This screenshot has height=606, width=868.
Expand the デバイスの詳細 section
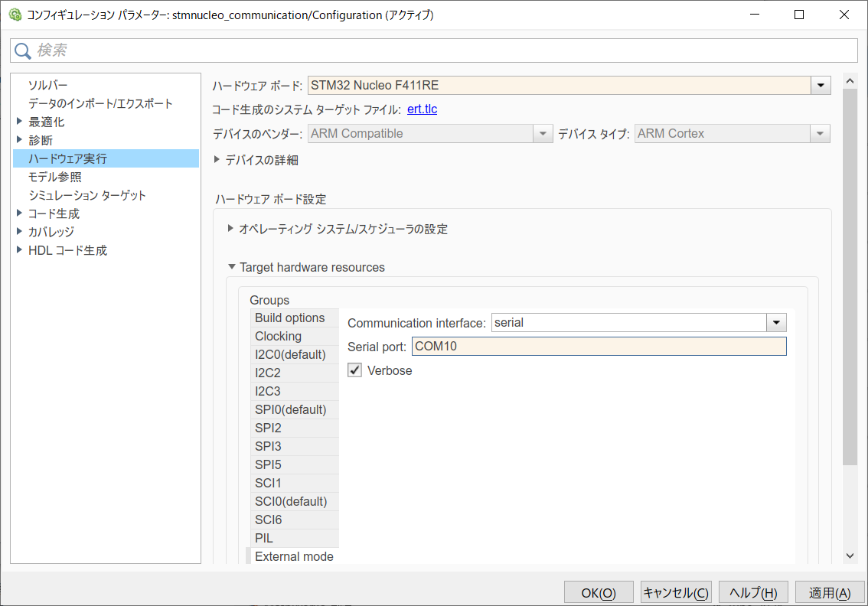(217, 159)
